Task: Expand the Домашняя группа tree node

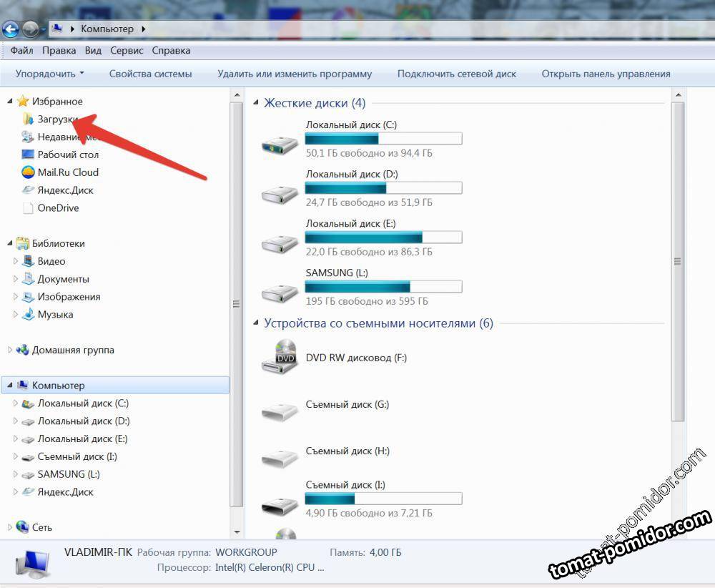Action: [x=10, y=350]
